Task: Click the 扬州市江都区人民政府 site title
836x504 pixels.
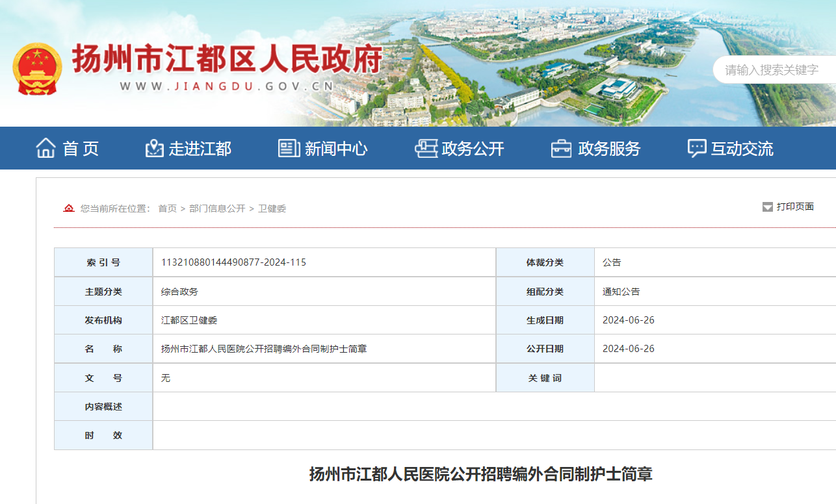Action: pos(227,60)
